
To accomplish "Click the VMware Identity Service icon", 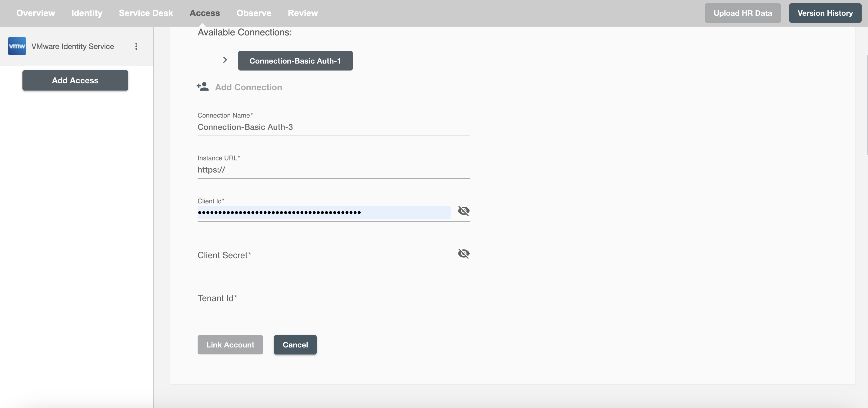I will [17, 46].
